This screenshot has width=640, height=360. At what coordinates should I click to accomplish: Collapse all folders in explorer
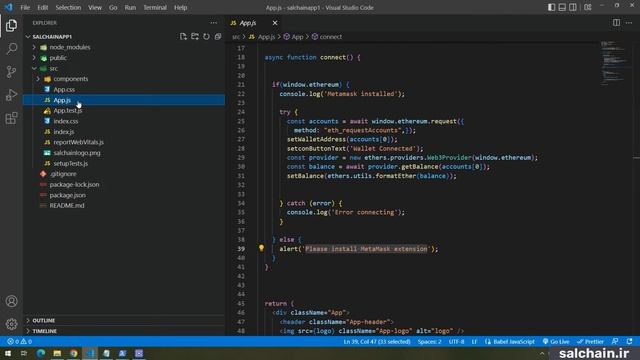pos(218,37)
